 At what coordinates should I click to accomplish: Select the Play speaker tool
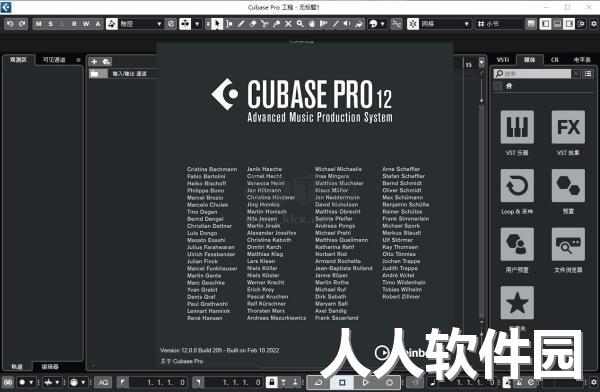pyautogui.click(x=347, y=24)
